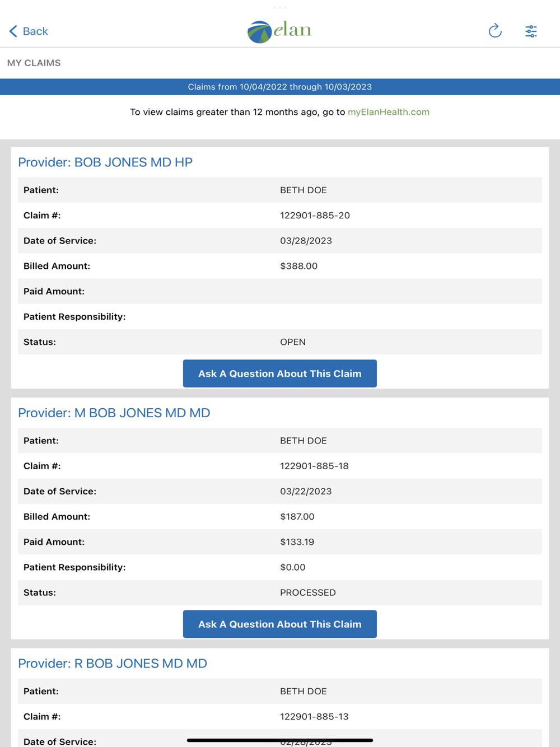Tap the iOS home indicator bar

point(280,740)
